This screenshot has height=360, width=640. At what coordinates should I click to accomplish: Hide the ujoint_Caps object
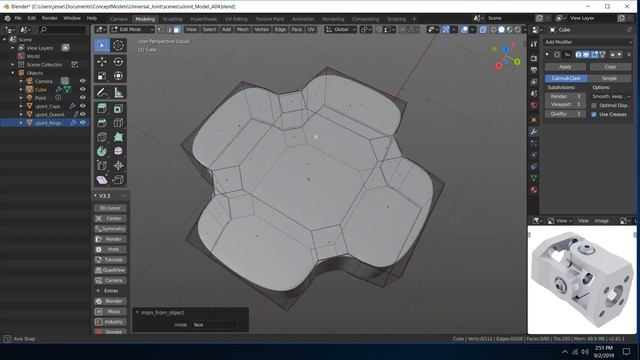coord(82,106)
